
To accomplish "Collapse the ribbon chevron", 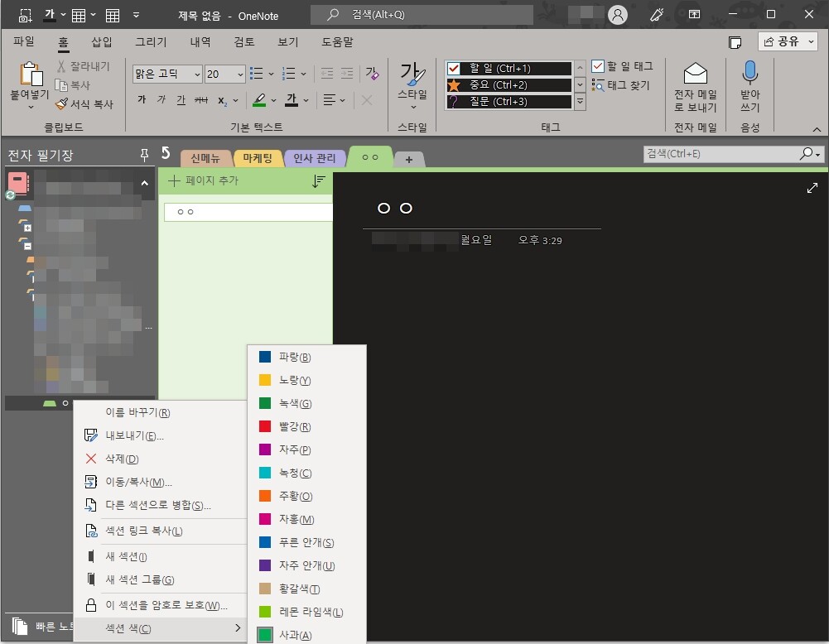I will (x=817, y=129).
